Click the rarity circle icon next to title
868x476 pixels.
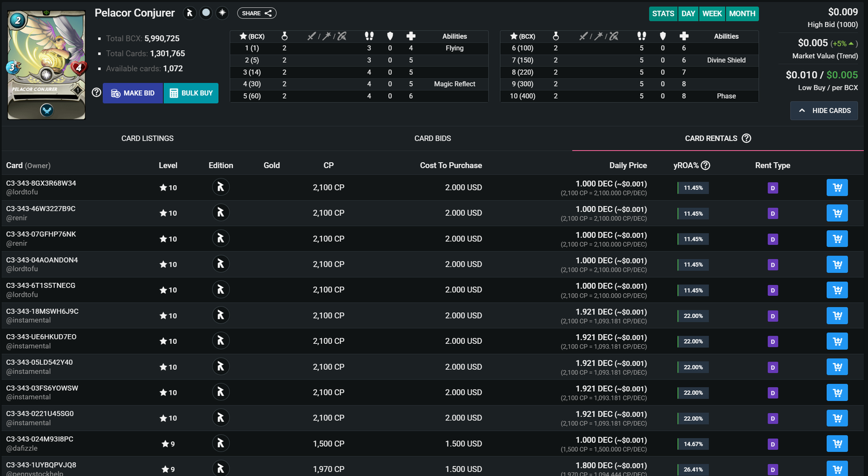click(x=206, y=13)
